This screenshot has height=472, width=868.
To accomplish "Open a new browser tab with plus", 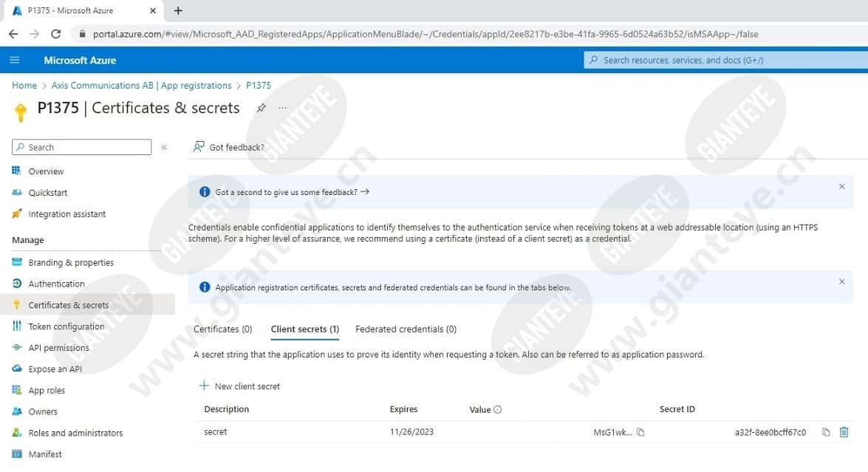I will (x=178, y=10).
